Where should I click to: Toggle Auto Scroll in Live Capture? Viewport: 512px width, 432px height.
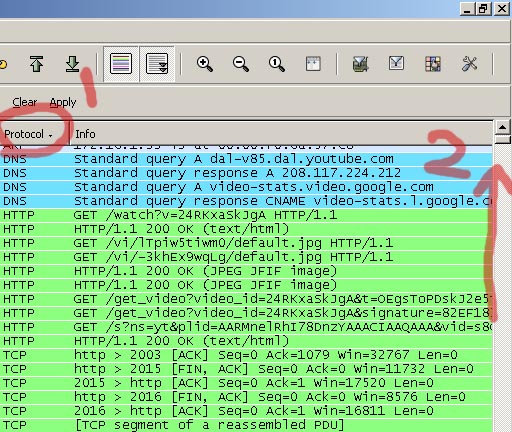pos(157,64)
